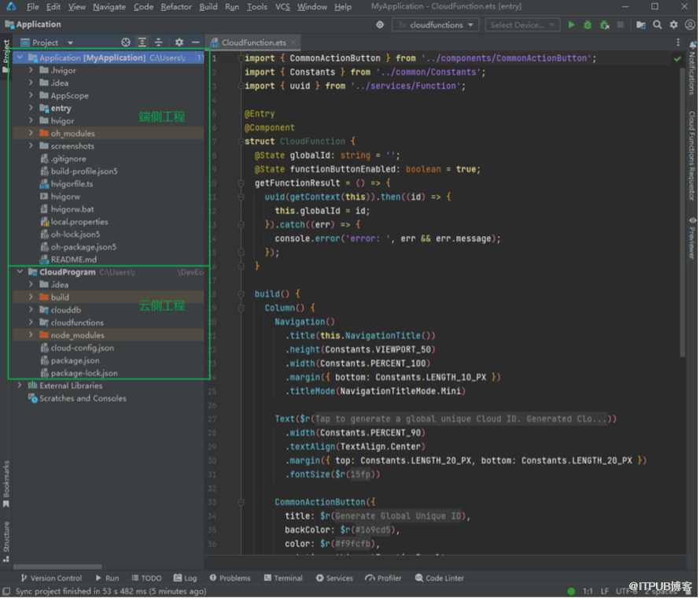Close the CloudFunction.ets tab
This screenshot has height=598, width=700.
coord(293,42)
